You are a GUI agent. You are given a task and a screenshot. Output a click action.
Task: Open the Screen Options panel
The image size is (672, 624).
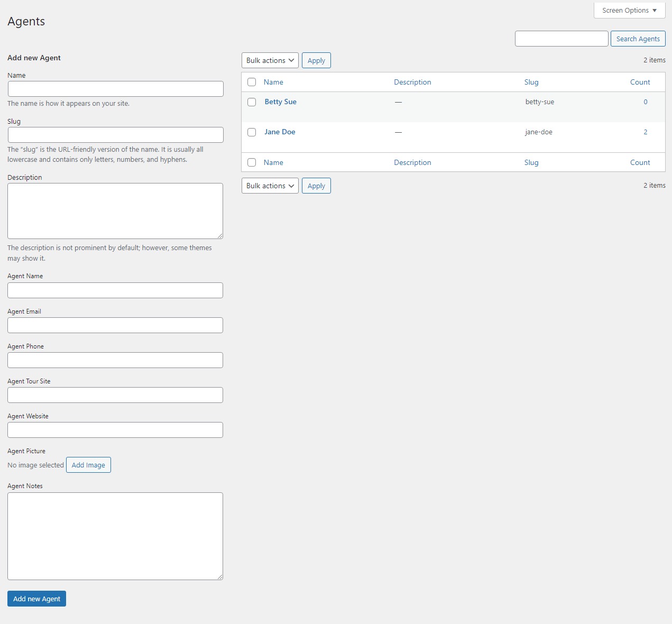[629, 10]
